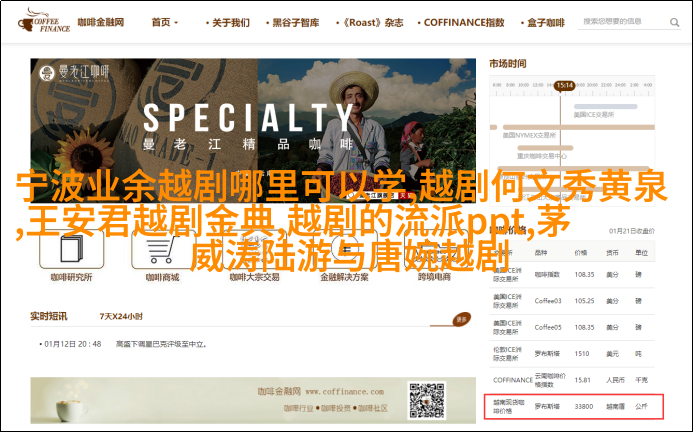Click the 01月21日收盘价 label
Viewport: 694px width, 433px height.
point(632,231)
